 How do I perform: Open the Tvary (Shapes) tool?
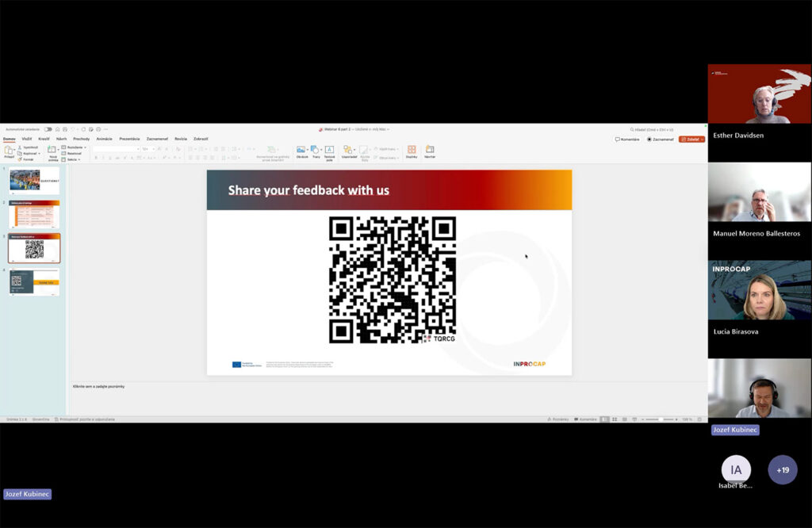316,149
